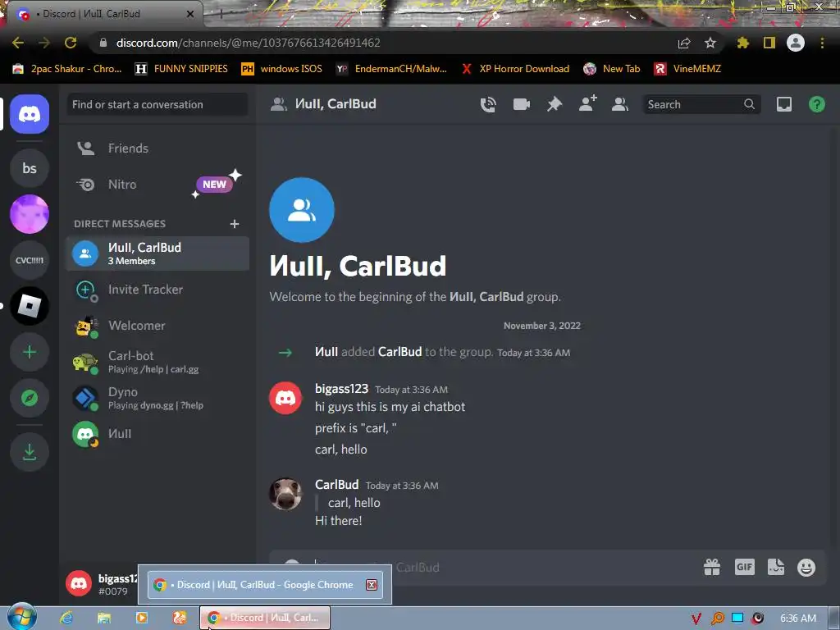Add a server with plus icon
840x630 pixels.
click(30, 352)
